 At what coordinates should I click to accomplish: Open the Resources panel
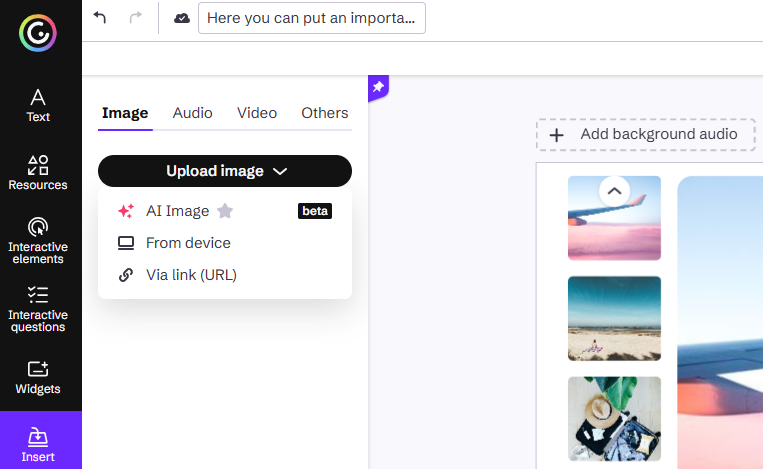tap(38, 173)
